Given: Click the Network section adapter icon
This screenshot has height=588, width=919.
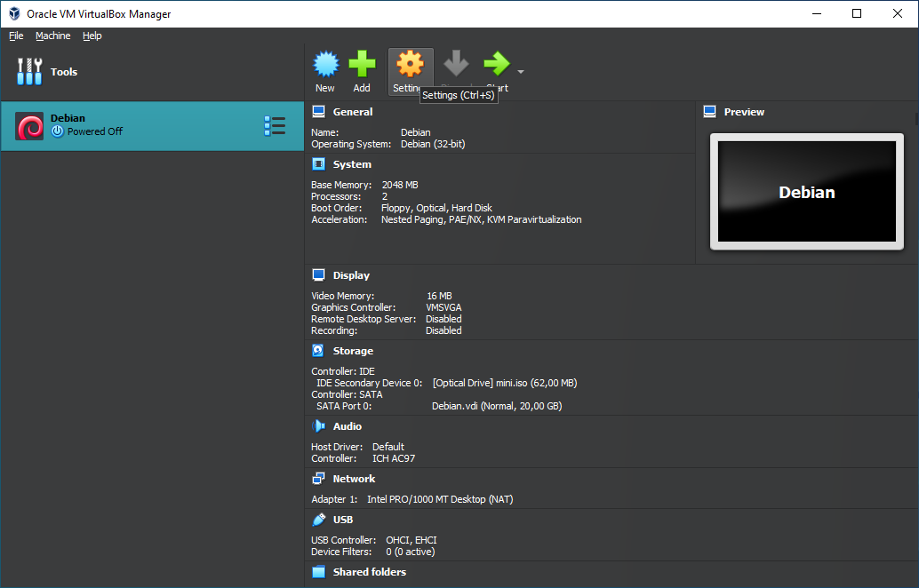Looking at the screenshot, I should tap(319, 479).
